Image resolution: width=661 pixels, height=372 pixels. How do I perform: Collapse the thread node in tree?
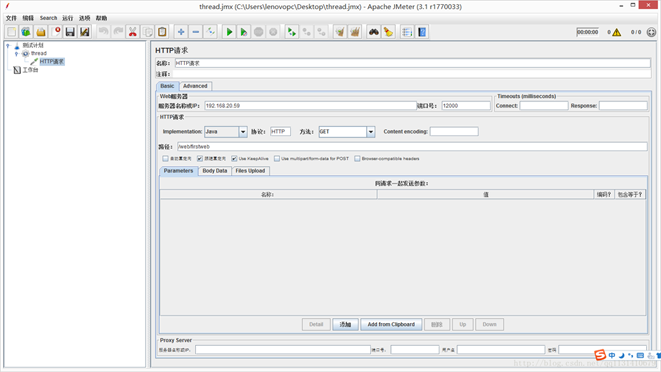16,54
